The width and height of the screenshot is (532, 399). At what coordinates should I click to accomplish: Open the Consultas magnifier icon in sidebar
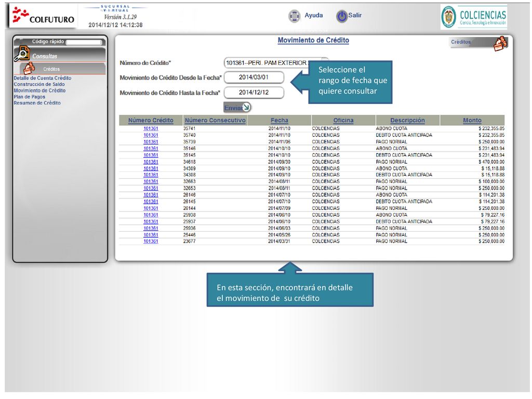[22, 54]
